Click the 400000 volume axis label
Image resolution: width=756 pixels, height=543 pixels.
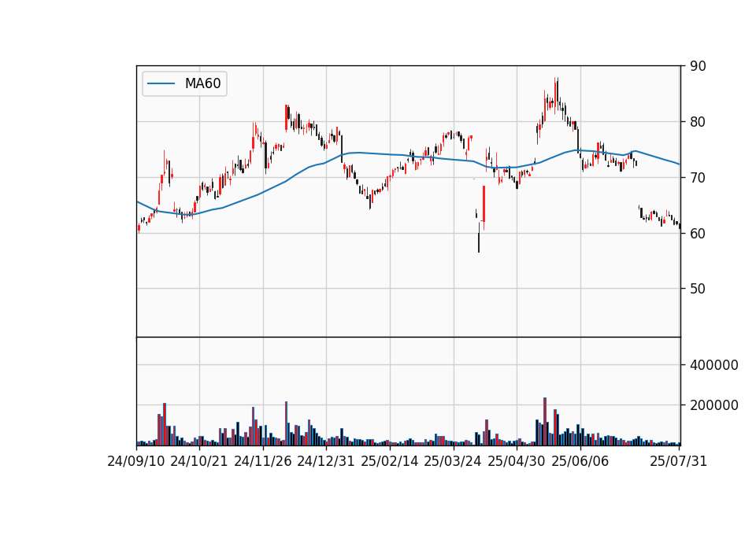click(x=714, y=365)
